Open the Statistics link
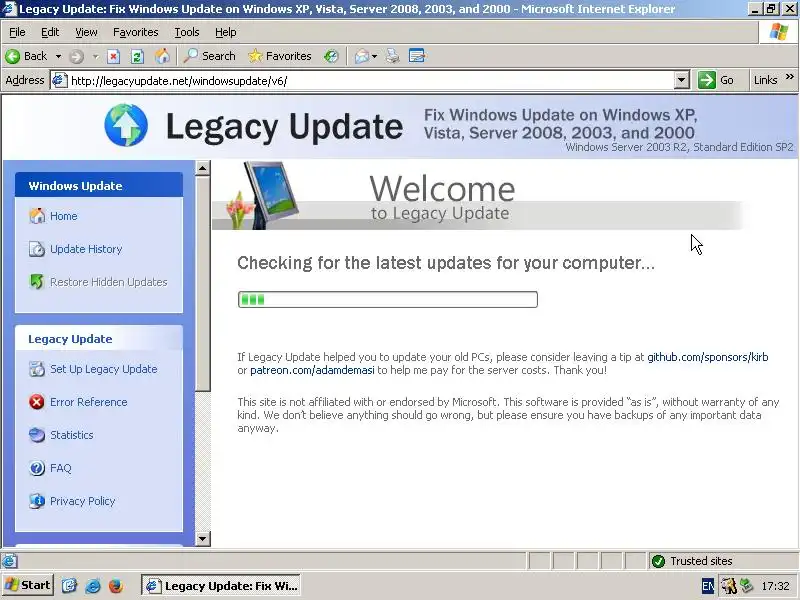 tap(72, 435)
